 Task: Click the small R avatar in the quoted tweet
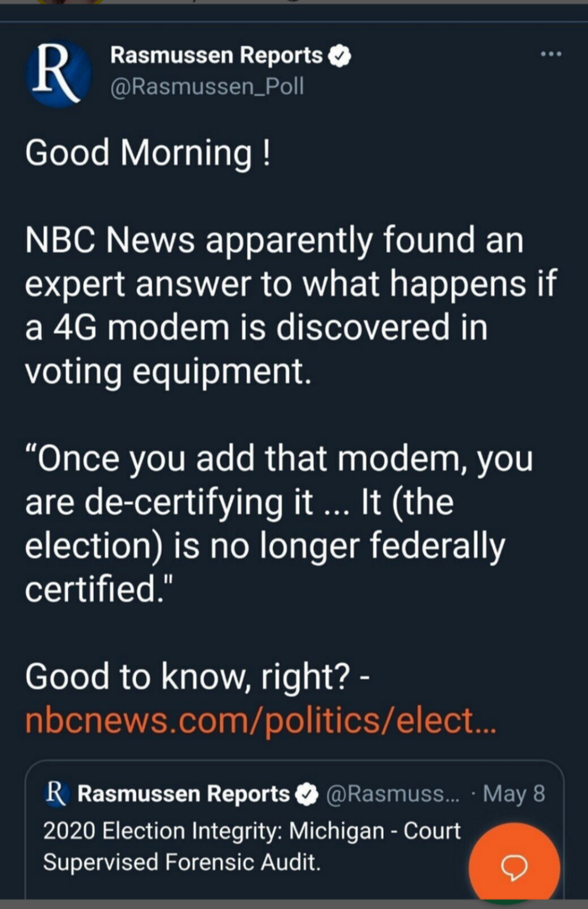click(x=55, y=793)
